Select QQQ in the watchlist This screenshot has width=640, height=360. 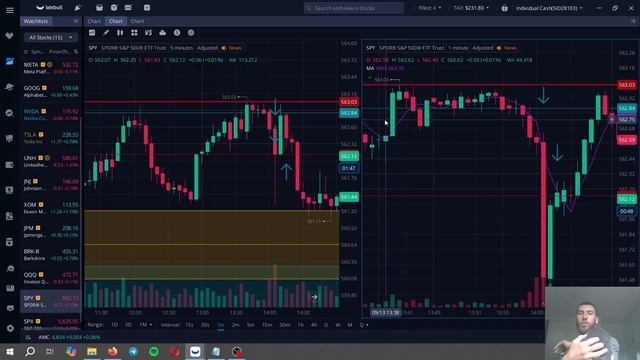click(51, 278)
